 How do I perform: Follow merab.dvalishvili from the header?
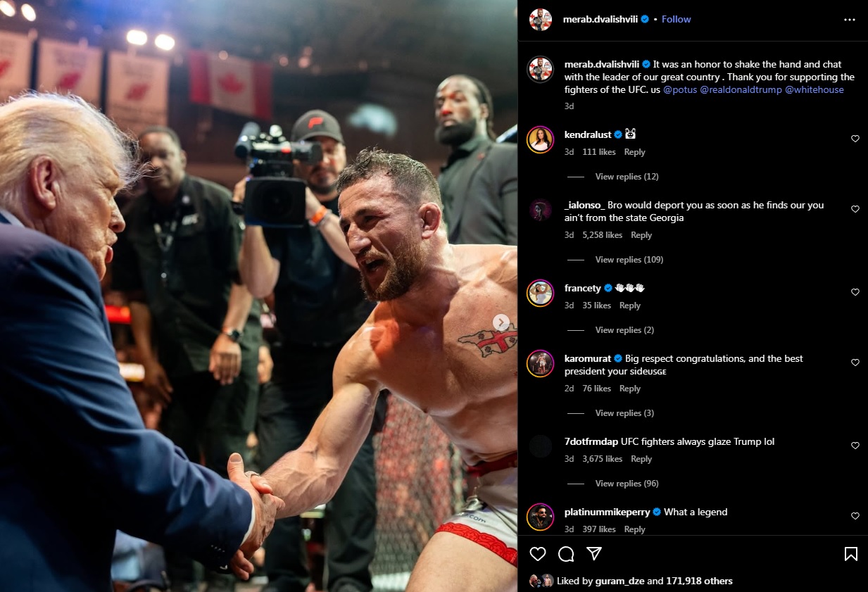pyautogui.click(x=677, y=19)
